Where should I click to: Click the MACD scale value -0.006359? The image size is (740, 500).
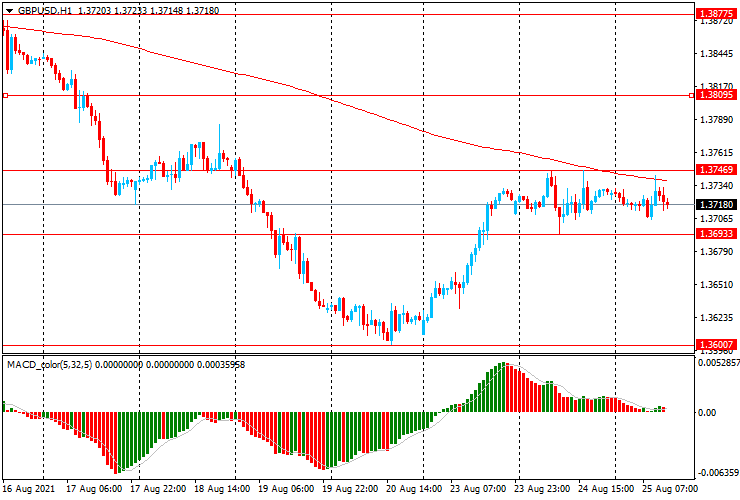pyautogui.click(x=719, y=473)
